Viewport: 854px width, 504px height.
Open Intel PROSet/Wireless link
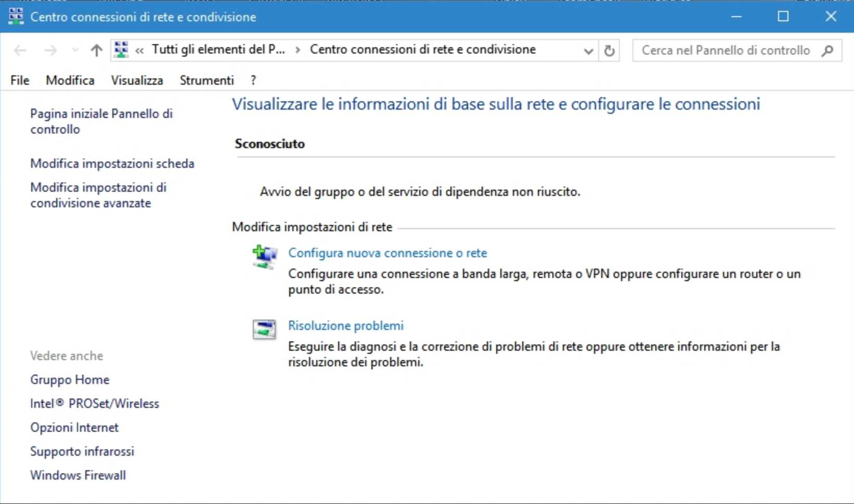tap(95, 404)
